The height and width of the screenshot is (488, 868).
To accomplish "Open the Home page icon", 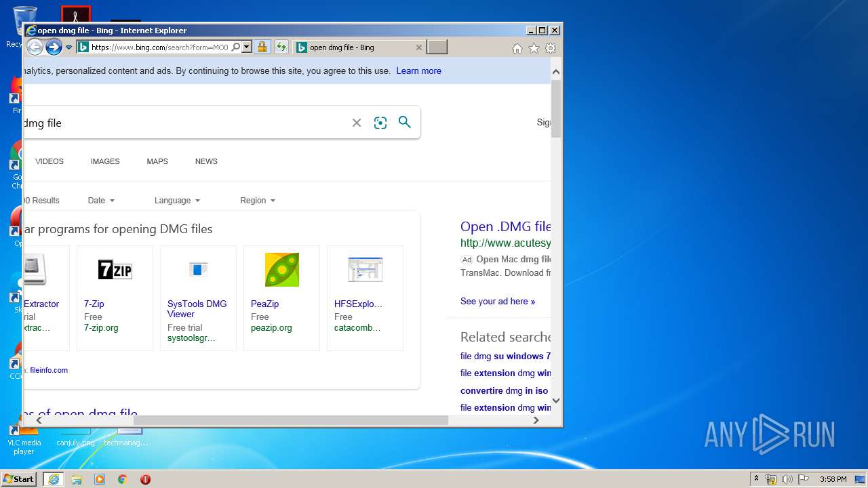I will point(517,48).
